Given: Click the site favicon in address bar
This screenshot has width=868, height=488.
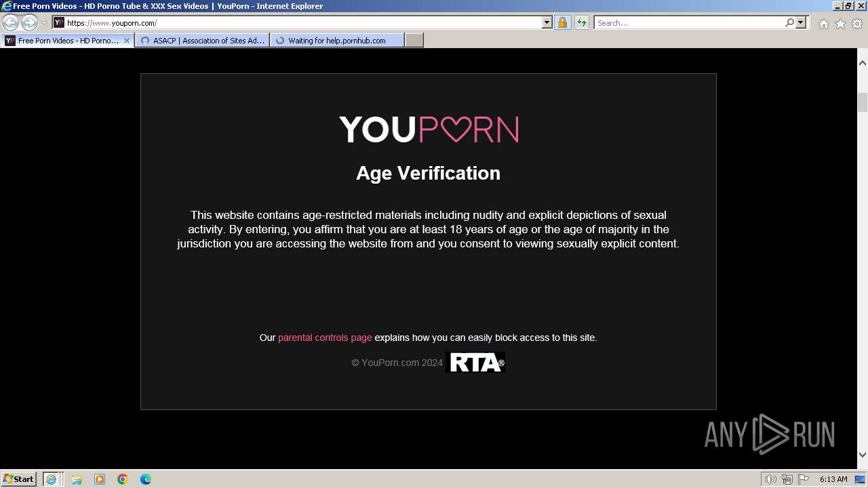Looking at the screenshot, I should [59, 22].
